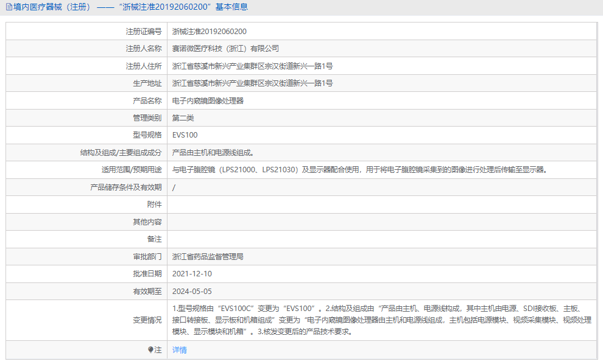603x364 pixels.
Task: Click the document icon before the page title
Action: tap(9, 7)
